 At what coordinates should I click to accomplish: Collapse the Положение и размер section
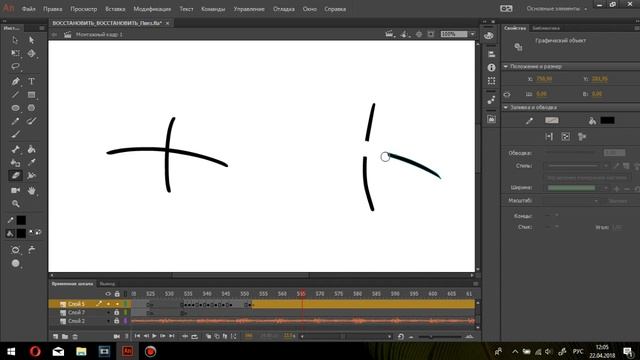click(506, 66)
